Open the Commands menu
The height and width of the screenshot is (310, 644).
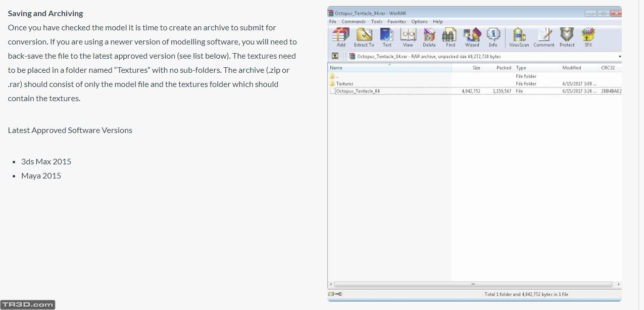(354, 22)
